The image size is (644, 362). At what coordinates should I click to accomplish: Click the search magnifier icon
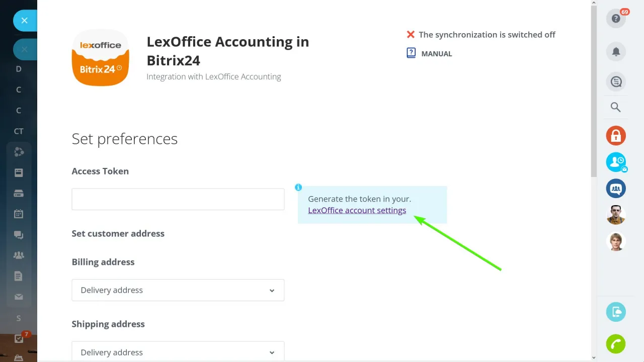pyautogui.click(x=616, y=107)
